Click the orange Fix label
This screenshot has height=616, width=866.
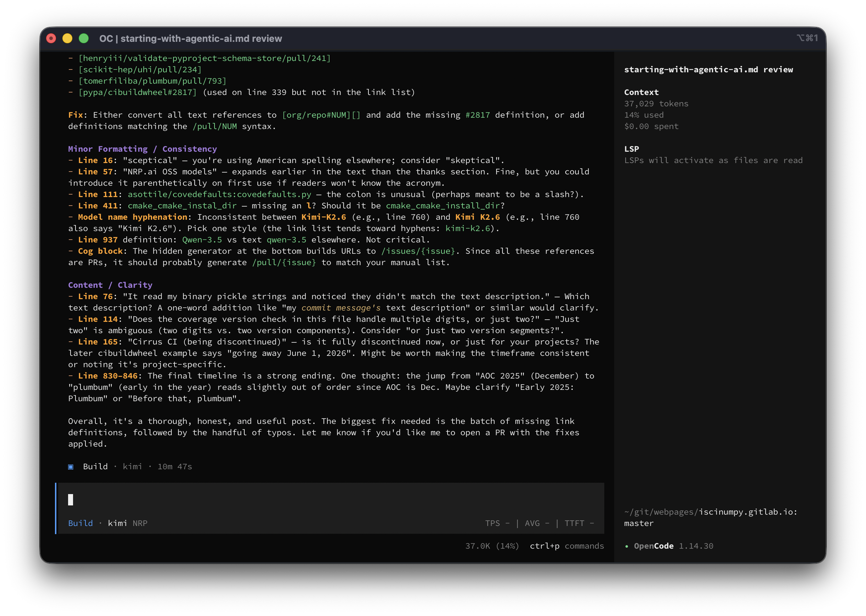coord(76,115)
